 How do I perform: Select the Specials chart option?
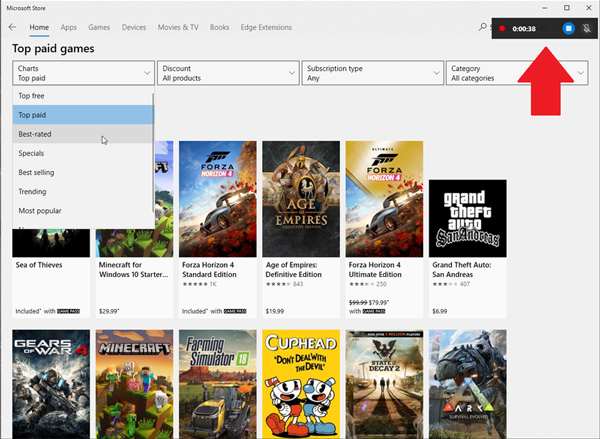coord(83,153)
